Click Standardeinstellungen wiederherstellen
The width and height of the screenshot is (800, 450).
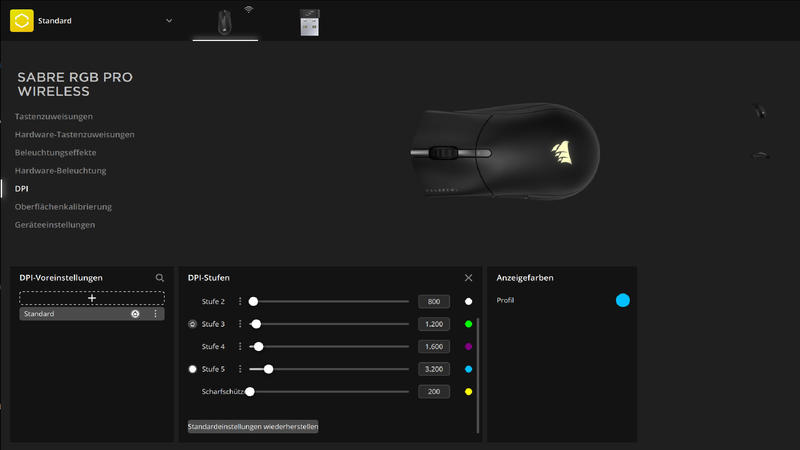[253, 427]
